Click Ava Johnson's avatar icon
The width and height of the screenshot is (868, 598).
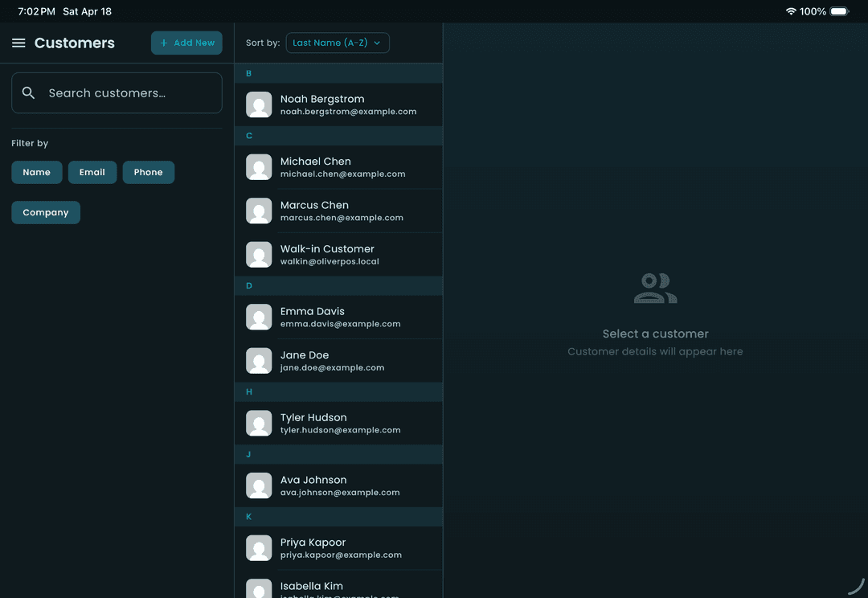coord(259,485)
